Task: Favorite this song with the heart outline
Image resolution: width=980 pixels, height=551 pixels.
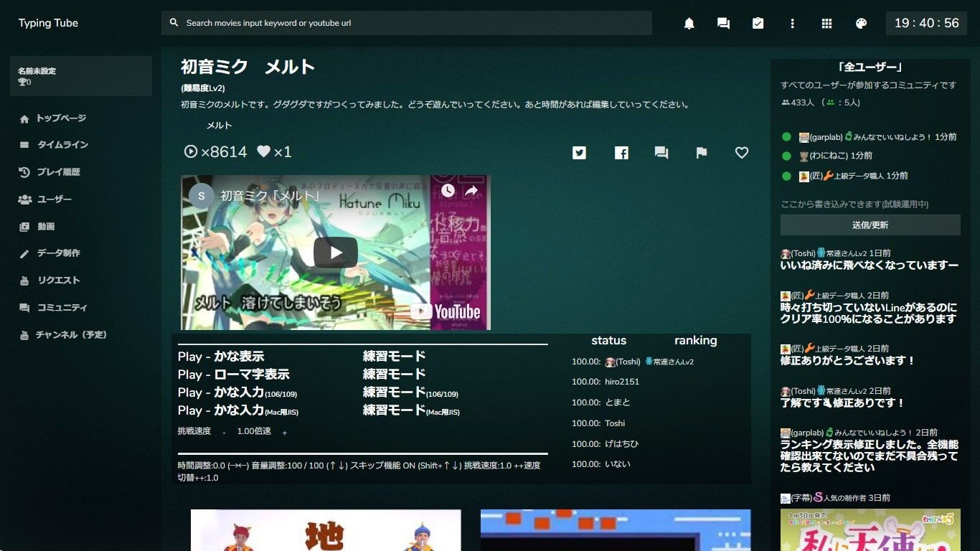Action: [x=742, y=152]
